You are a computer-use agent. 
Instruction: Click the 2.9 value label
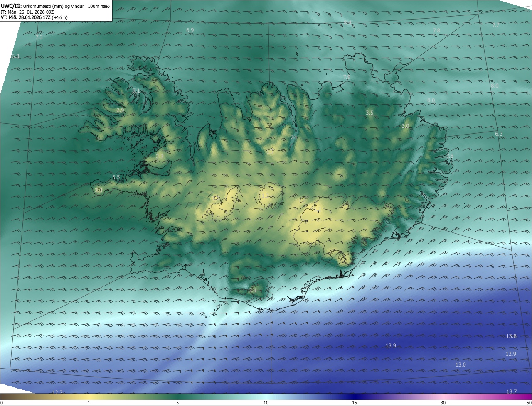[120, 110]
